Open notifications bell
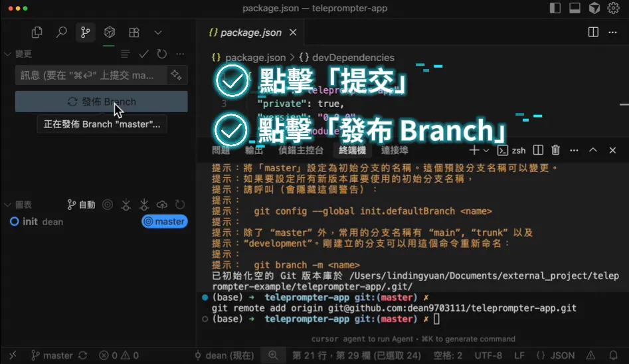The width and height of the screenshot is (629, 364). (x=613, y=355)
